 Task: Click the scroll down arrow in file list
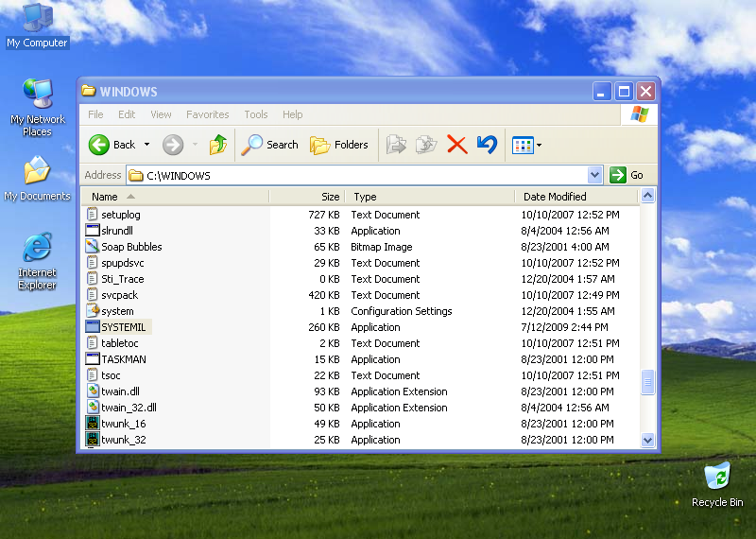pyautogui.click(x=648, y=440)
